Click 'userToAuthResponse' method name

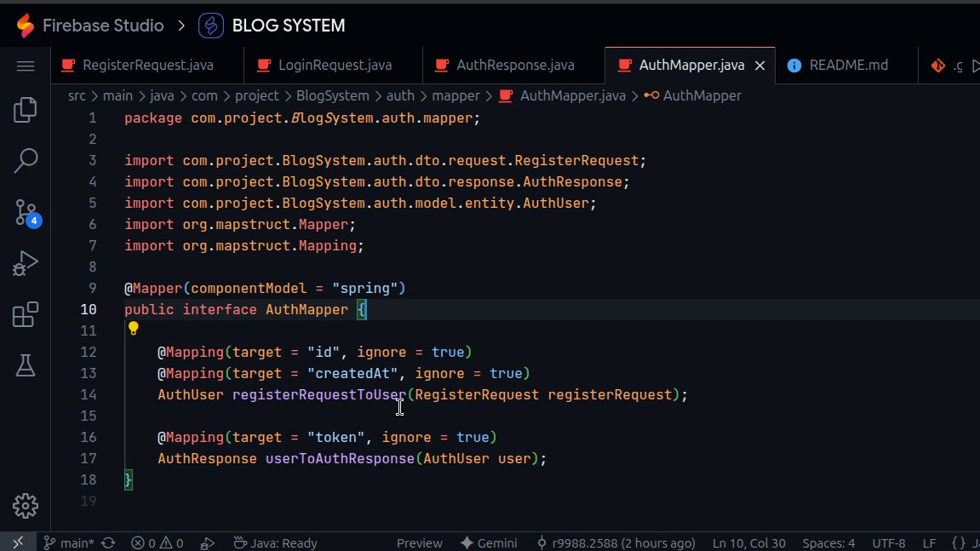tap(340, 458)
